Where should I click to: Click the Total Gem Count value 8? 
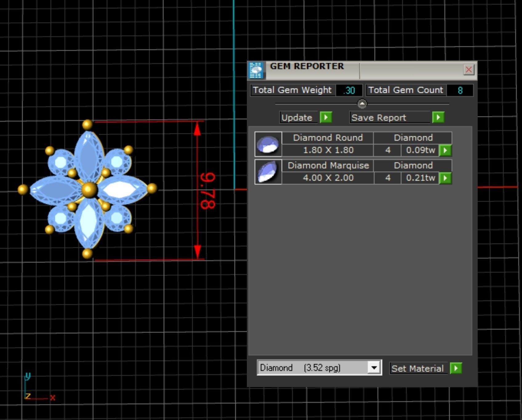pyautogui.click(x=460, y=90)
